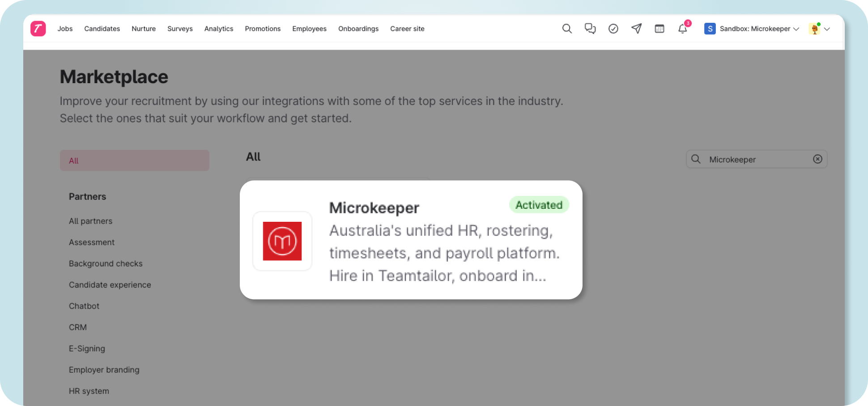868x406 pixels.
Task: Open the Onboardings menu item
Action: pos(358,29)
